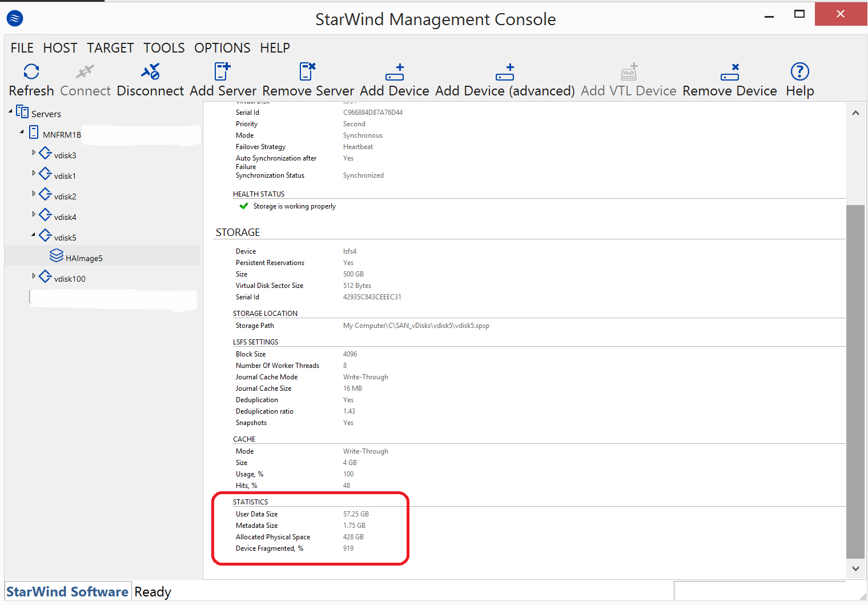Click the scrollbar up arrow
Screen dimensions: 868x605
click(855, 113)
